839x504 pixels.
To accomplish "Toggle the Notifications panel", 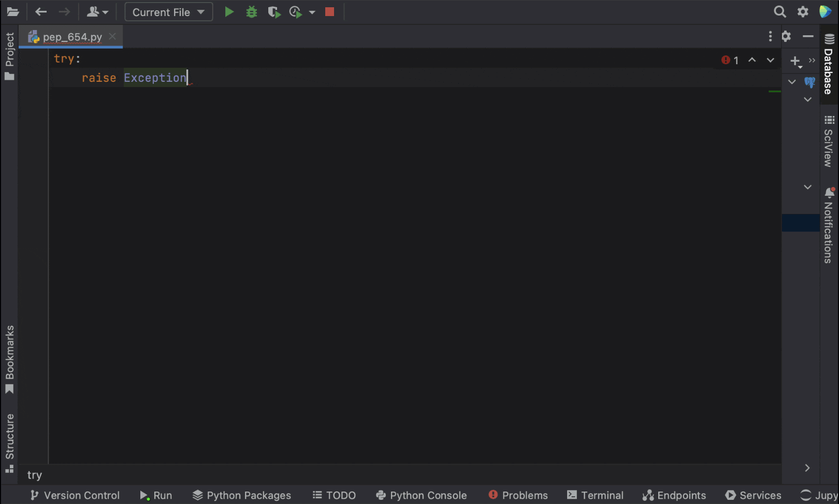I will click(x=829, y=228).
